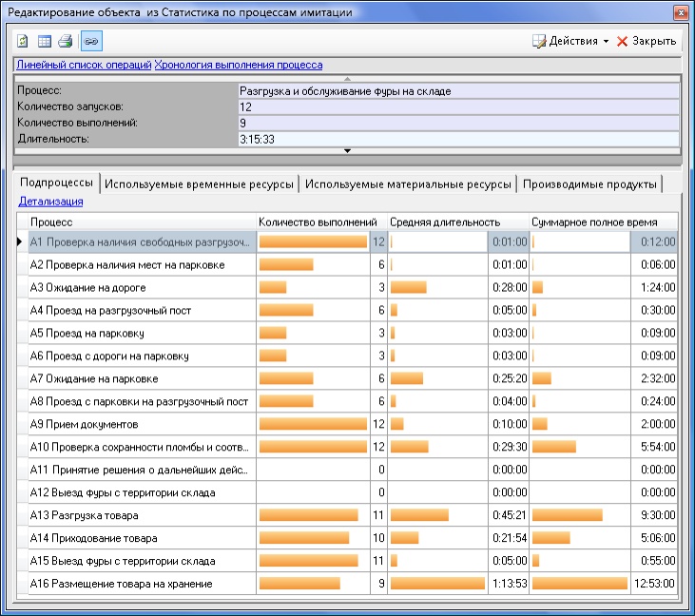Expand the panel using the bottom down arrow

click(x=347, y=150)
